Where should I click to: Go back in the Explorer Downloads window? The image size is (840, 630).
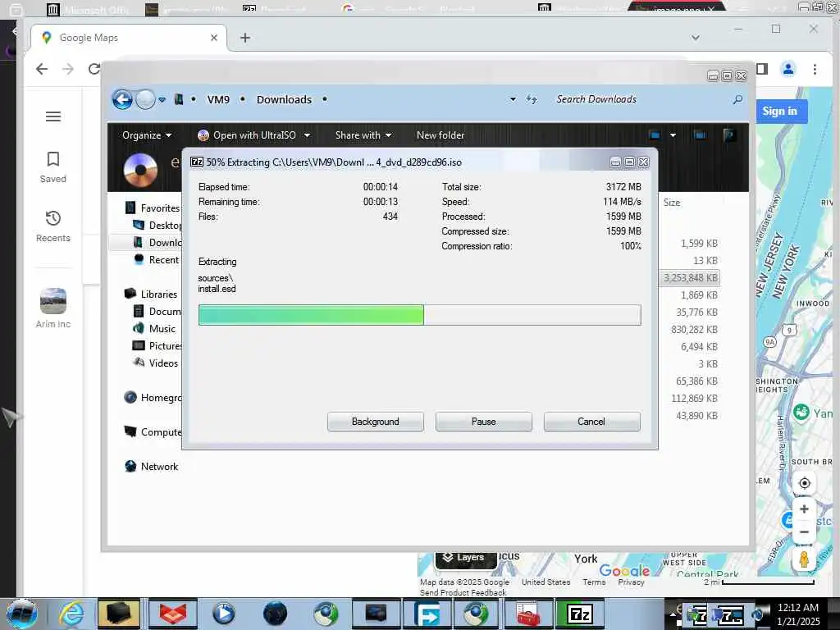pos(122,99)
